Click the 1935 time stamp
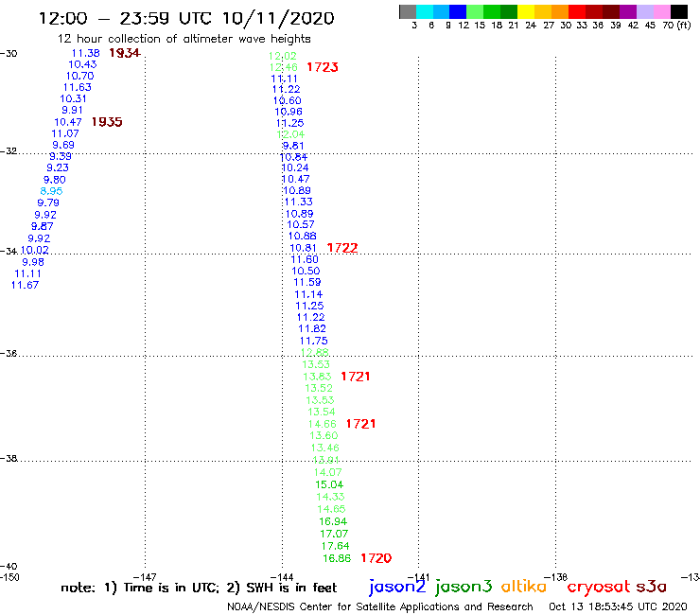700x615 pixels. (107, 122)
